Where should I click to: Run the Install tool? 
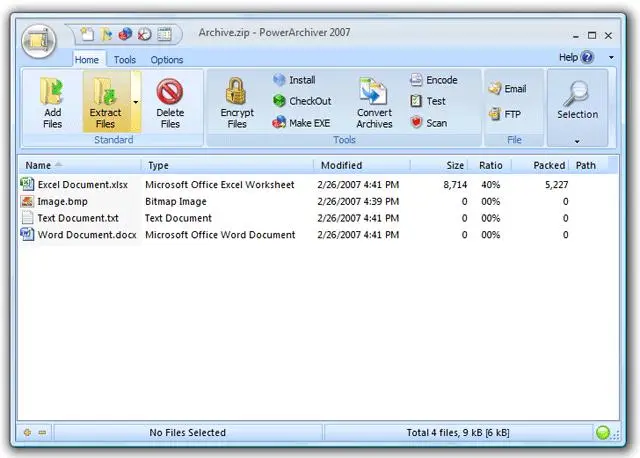(294, 80)
